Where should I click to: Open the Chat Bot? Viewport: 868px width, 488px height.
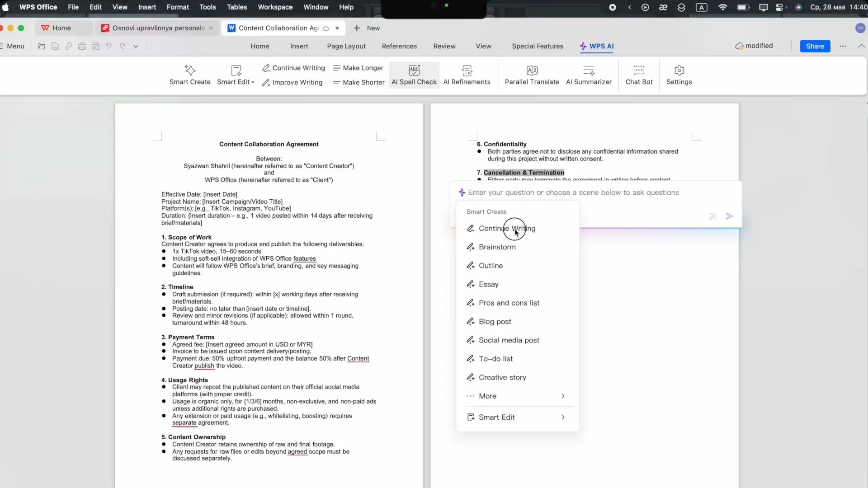click(638, 75)
